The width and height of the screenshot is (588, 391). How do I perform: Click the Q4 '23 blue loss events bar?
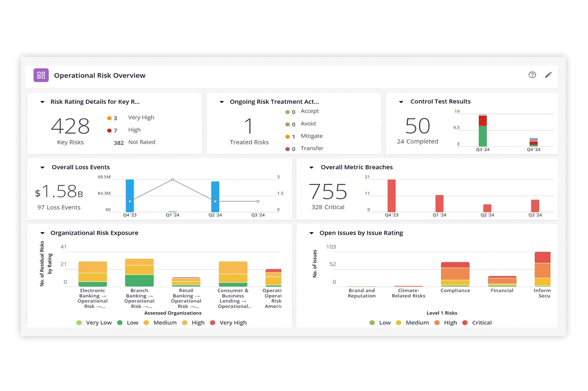[130, 191]
